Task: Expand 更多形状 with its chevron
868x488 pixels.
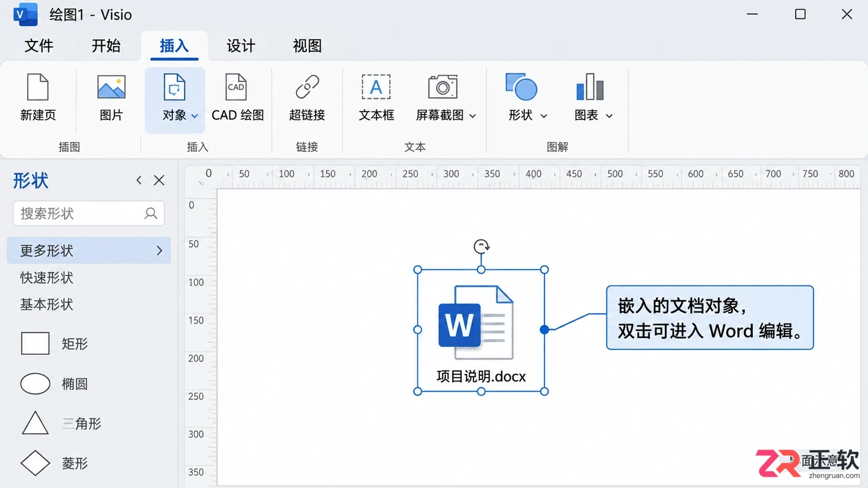Action: [159, 251]
